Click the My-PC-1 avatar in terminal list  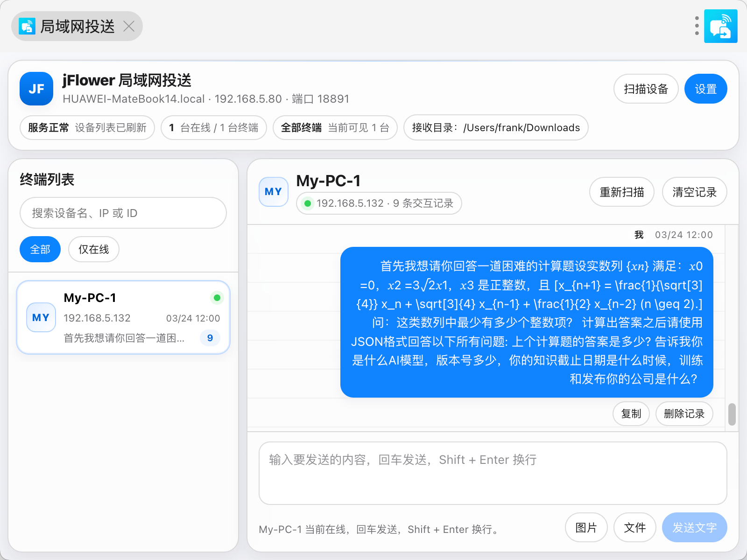(x=41, y=317)
